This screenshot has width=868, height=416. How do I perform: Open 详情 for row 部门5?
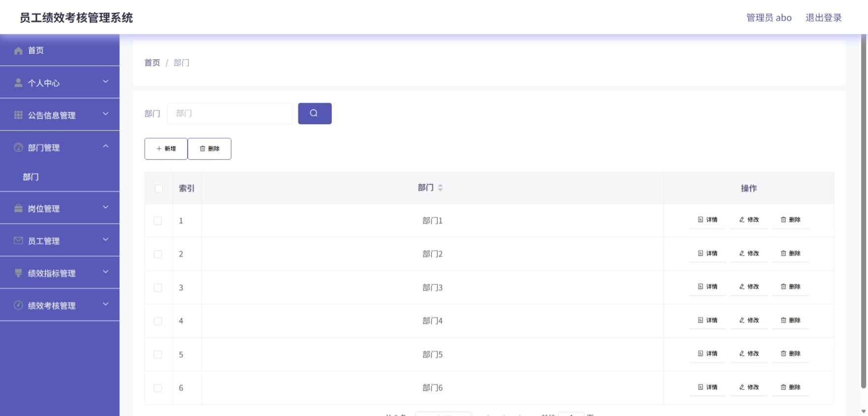tap(707, 353)
